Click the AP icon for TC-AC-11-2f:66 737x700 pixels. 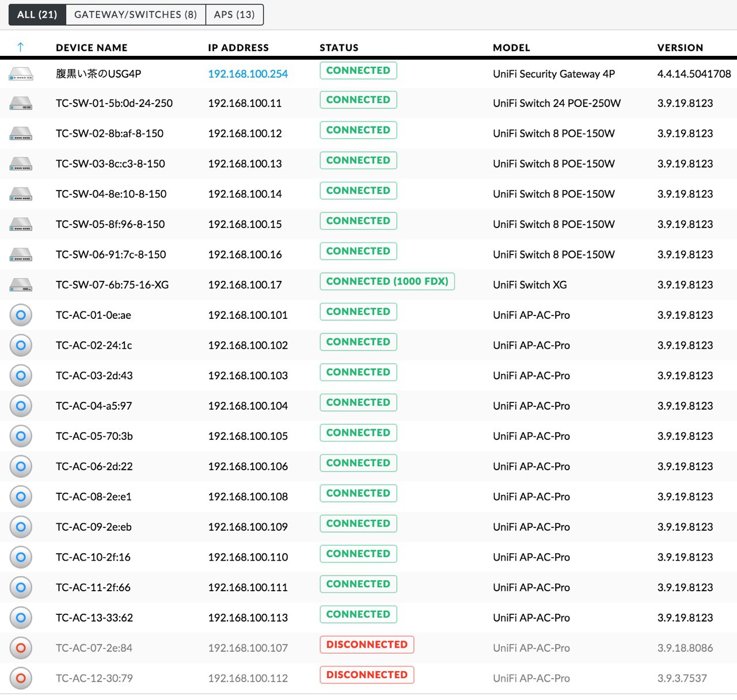click(x=21, y=587)
